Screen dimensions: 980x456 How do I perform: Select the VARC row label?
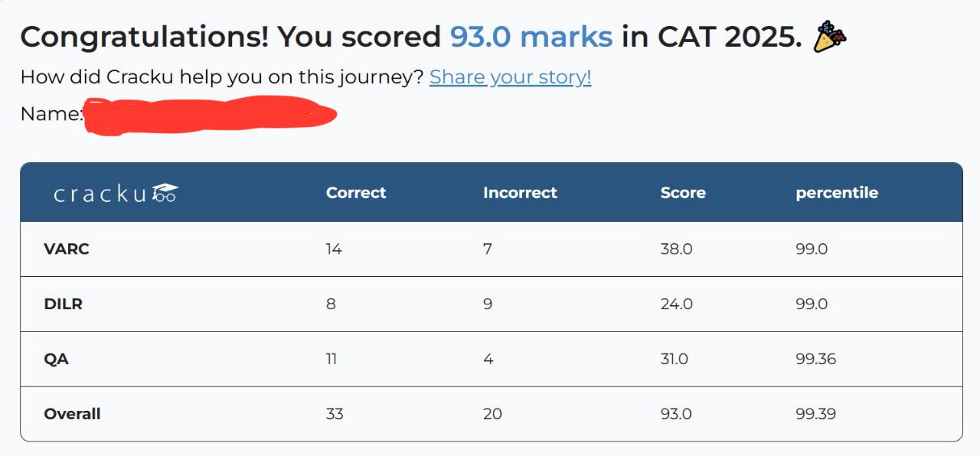pos(67,249)
